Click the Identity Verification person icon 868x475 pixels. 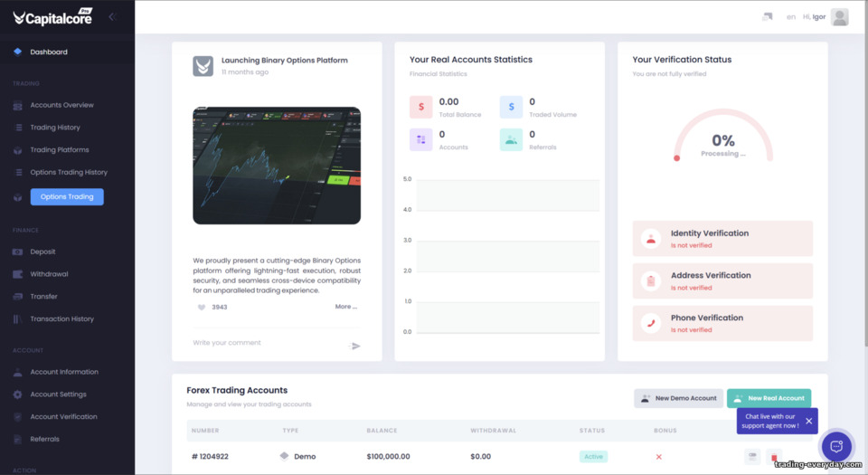pos(650,239)
